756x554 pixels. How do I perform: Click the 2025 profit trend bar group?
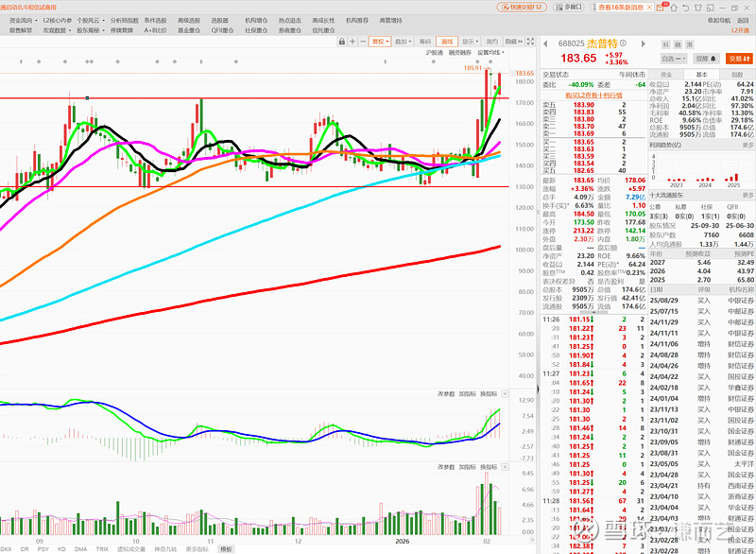[733, 178]
